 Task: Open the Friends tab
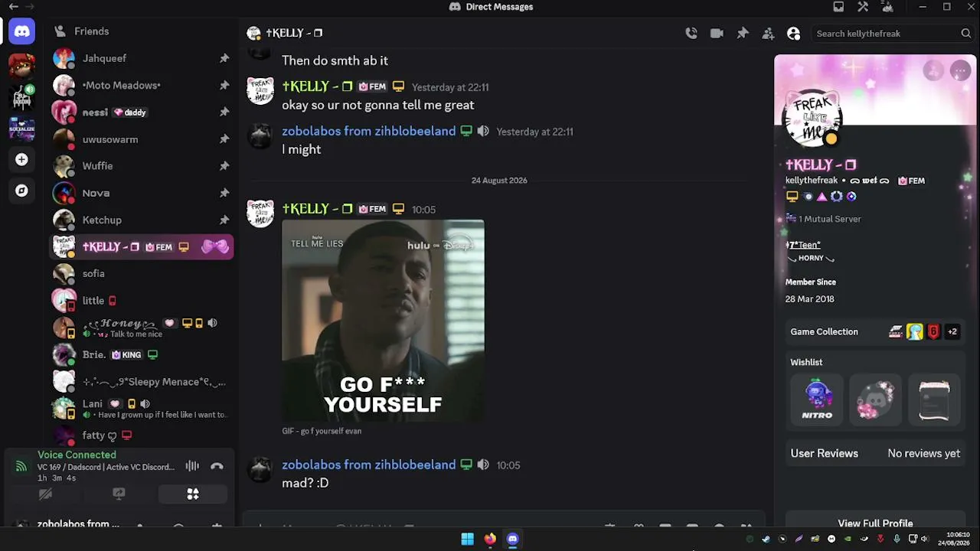pyautogui.click(x=142, y=31)
